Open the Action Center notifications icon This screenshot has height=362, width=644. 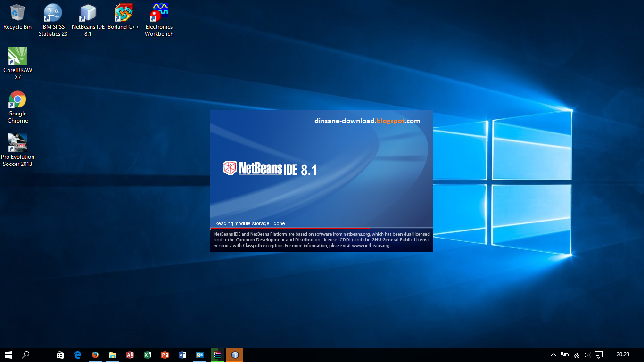tap(599, 355)
